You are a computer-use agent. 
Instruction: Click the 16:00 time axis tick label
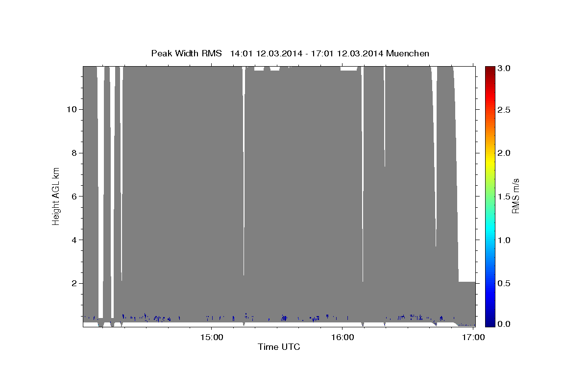343,337
